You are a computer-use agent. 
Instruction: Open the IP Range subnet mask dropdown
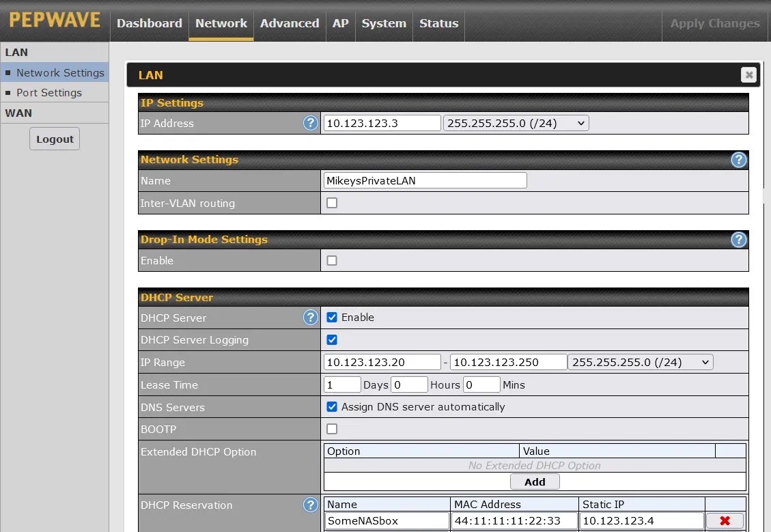tap(640, 362)
